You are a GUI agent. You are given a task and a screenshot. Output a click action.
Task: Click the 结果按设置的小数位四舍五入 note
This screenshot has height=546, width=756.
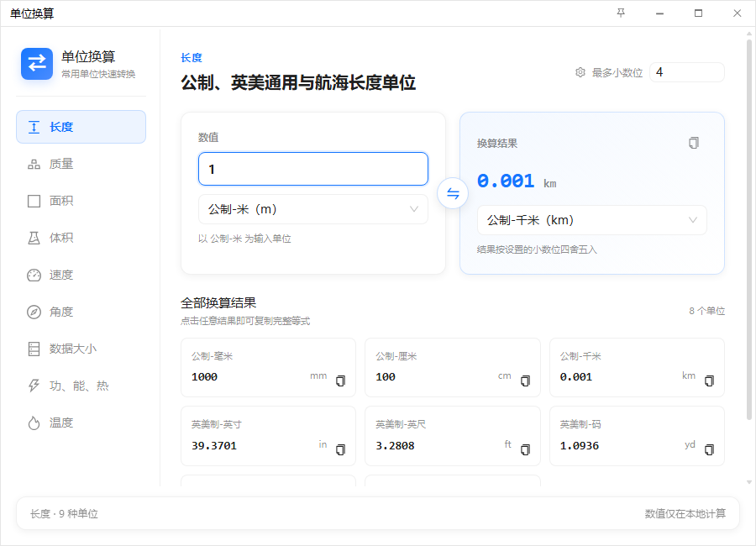(x=537, y=249)
